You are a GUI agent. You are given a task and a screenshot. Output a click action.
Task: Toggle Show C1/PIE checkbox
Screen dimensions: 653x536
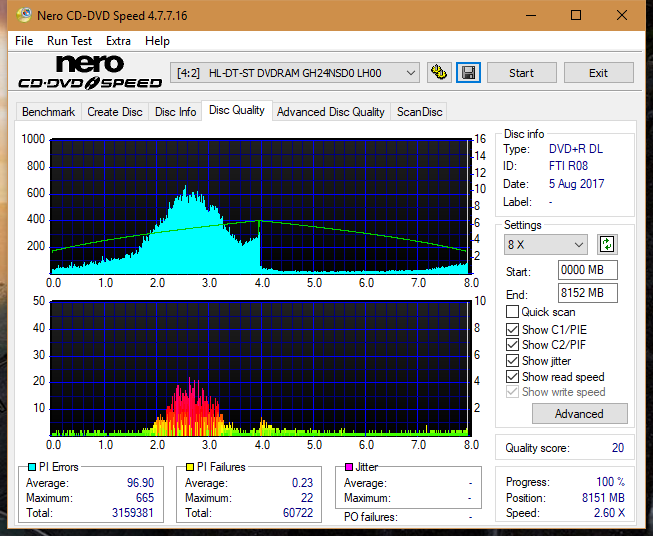pos(512,329)
